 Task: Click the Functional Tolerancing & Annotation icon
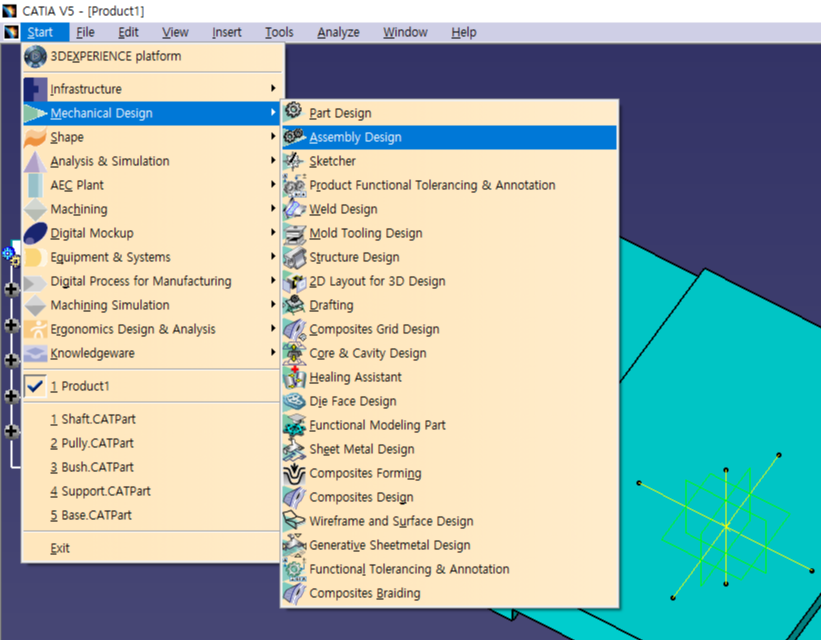click(294, 569)
